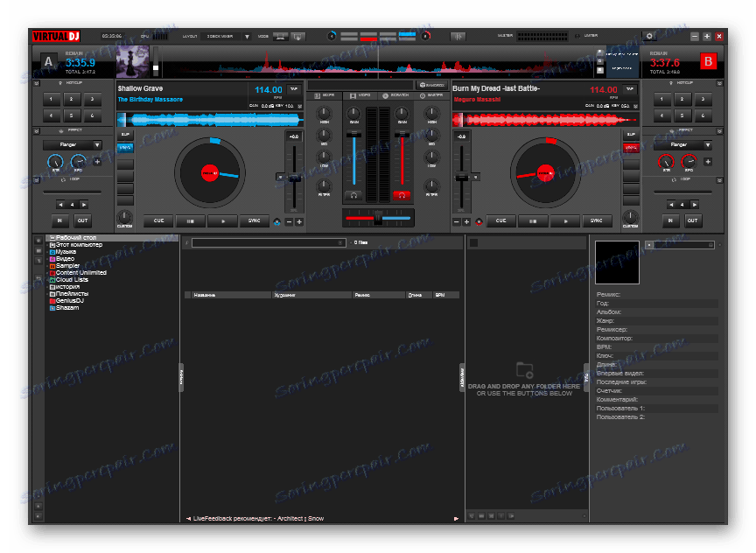Click the deck A album art thumbnail

point(132,62)
